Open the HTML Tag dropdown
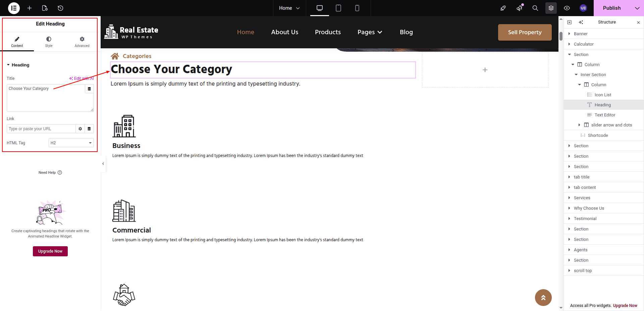Viewport: 644px width, 311px height. coord(71,143)
